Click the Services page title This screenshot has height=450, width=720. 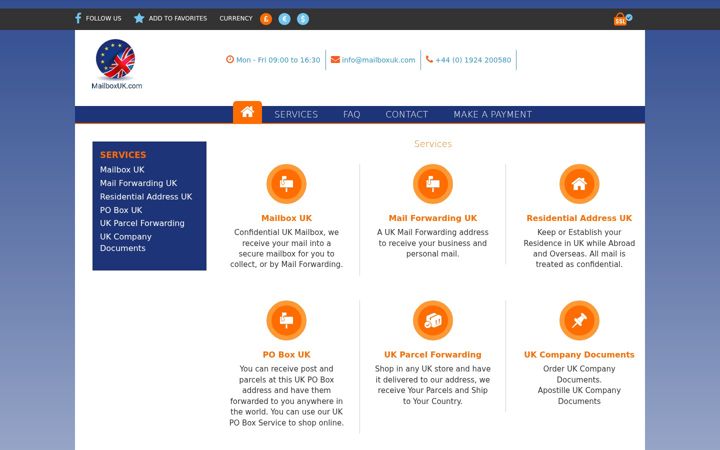(x=433, y=144)
